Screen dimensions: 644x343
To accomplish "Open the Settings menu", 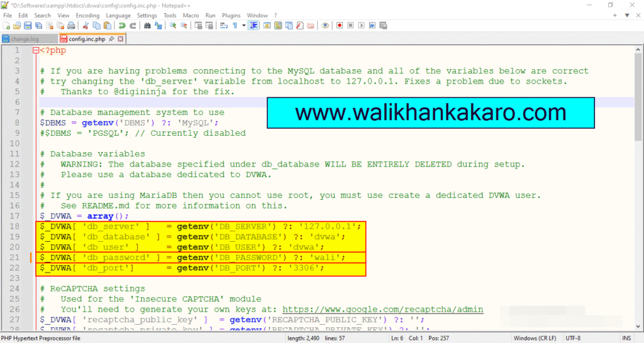I will coord(147,15).
